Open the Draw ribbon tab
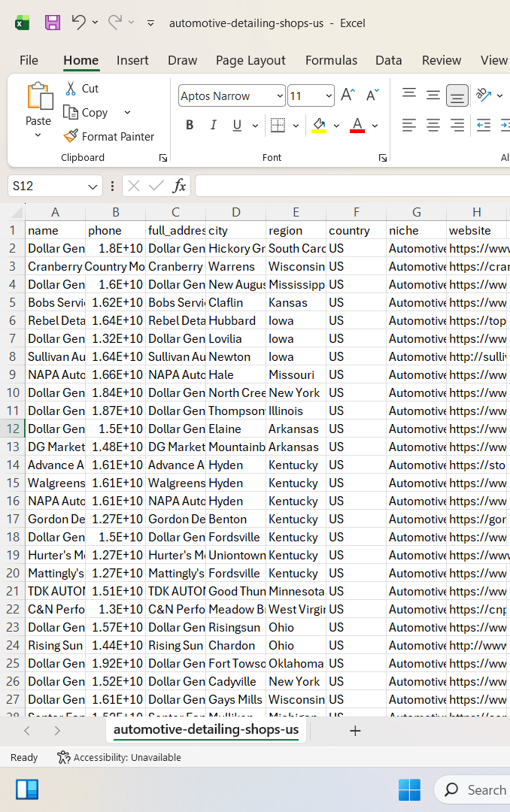510x812 pixels. click(x=183, y=60)
